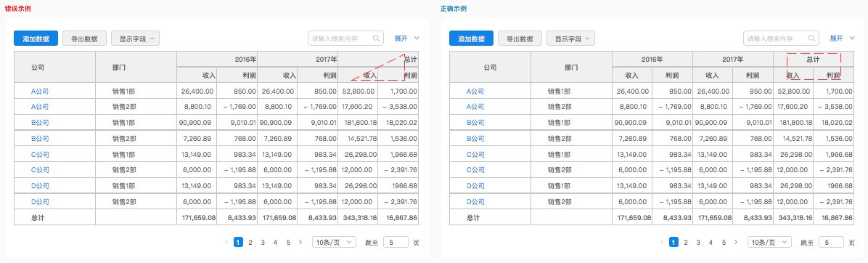
Task: Focus the search box in the 错误示例 panel
Action: tap(346, 39)
